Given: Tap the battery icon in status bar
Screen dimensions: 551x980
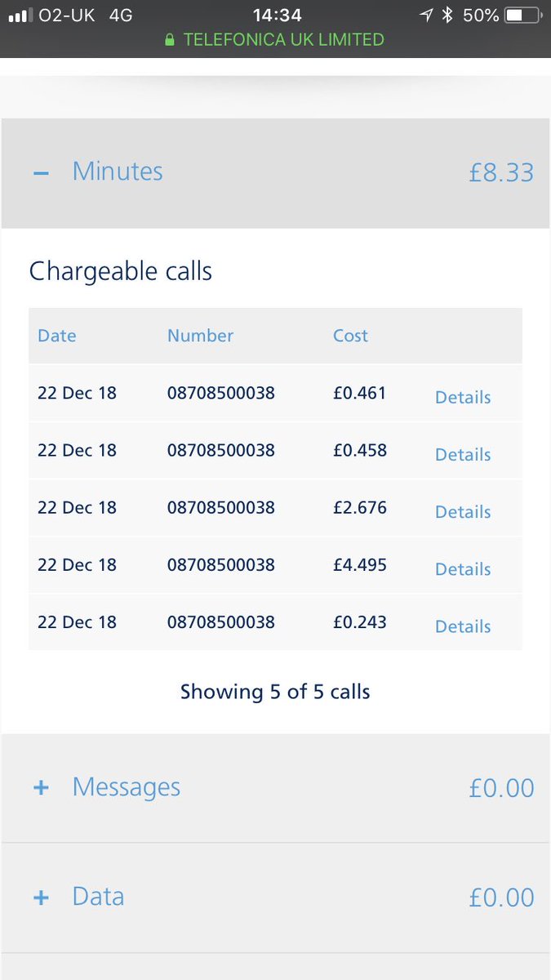Looking at the screenshot, I should [x=522, y=16].
